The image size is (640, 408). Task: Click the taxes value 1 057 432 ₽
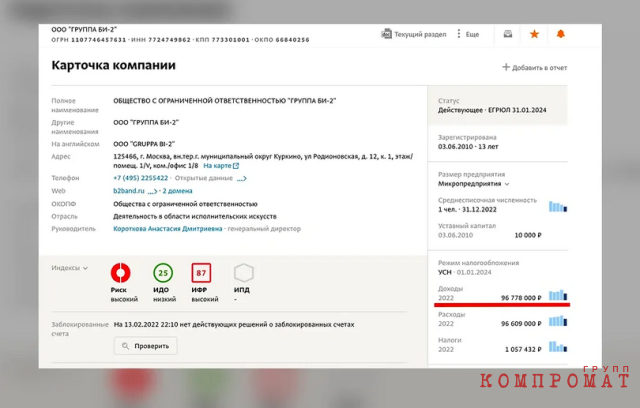(x=523, y=349)
